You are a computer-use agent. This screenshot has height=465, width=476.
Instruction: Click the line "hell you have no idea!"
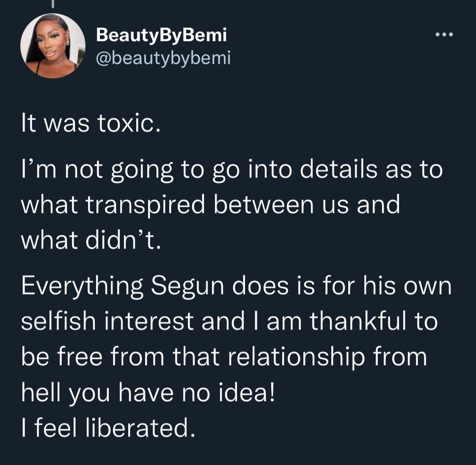(148, 392)
